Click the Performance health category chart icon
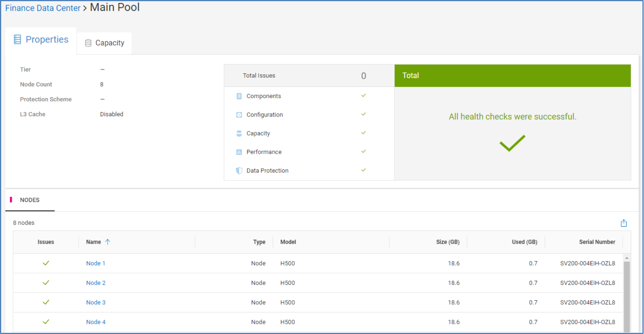 tap(239, 152)
